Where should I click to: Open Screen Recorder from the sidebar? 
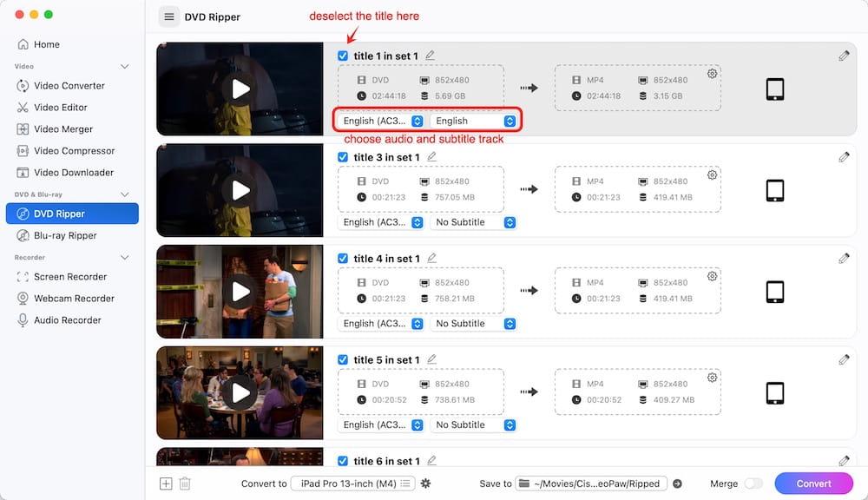[72, 276]
